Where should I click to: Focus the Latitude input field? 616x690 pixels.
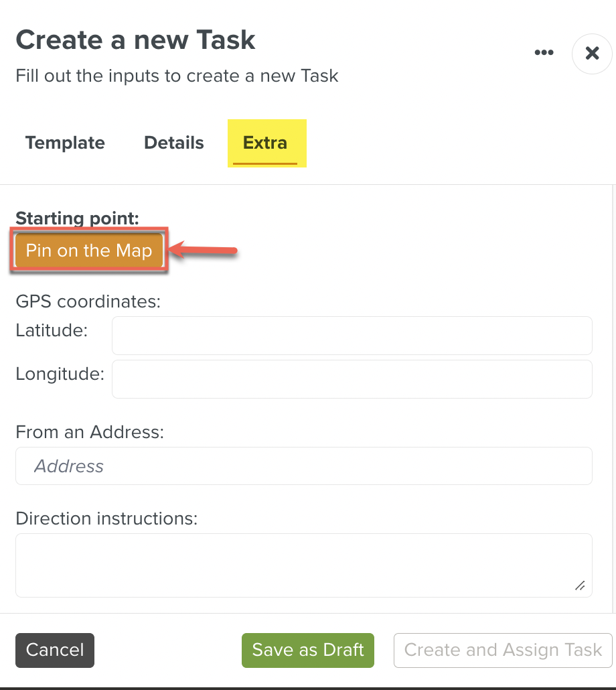coord(352,336)
